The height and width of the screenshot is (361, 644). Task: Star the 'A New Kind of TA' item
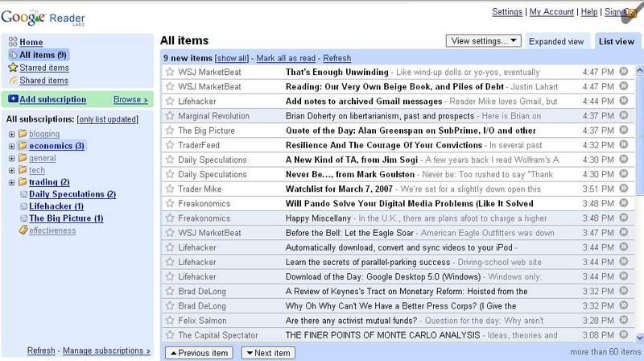point(170,160)
